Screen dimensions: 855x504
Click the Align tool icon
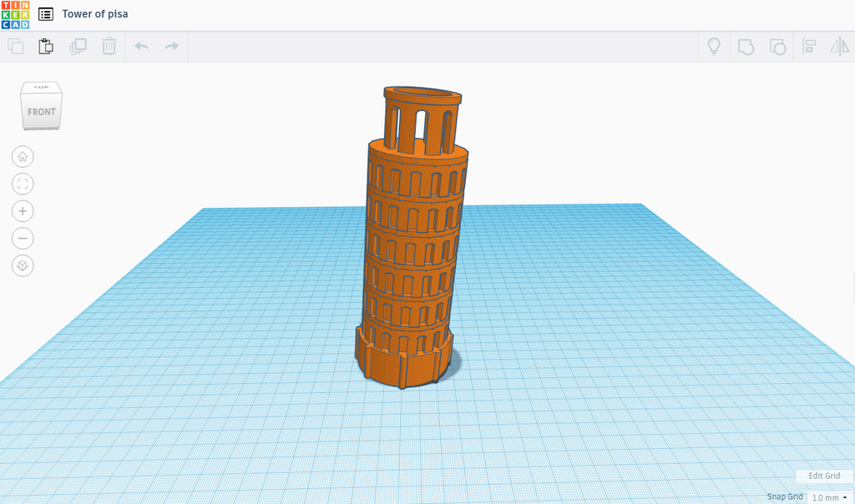click(x=809, y=47)
